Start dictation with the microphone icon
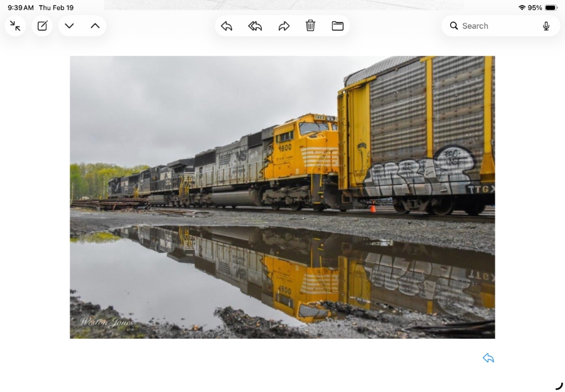 point(546,26)
